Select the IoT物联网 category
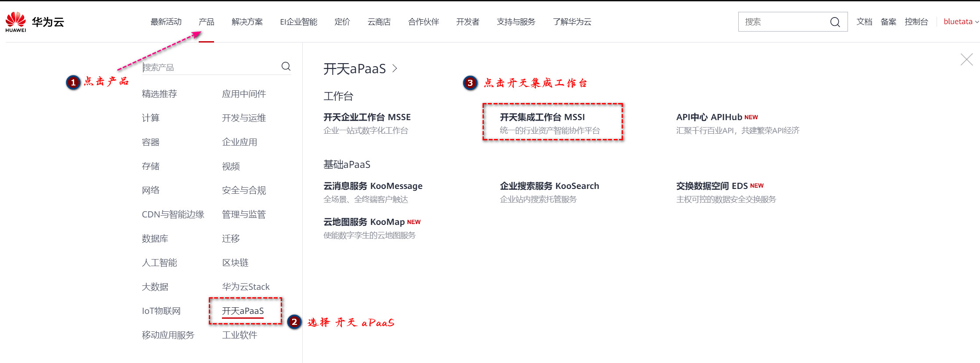Viewport: 980px width, 363px height. [x=161, y=311]
